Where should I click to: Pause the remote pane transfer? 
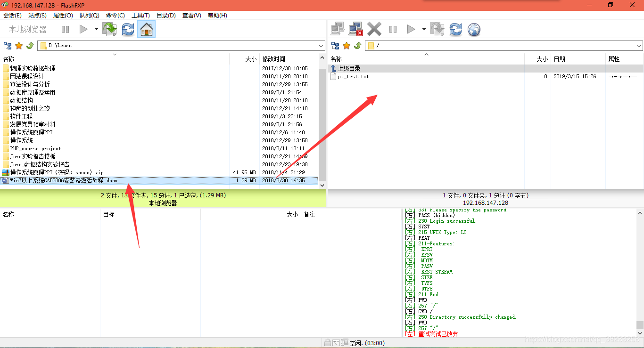393,29
